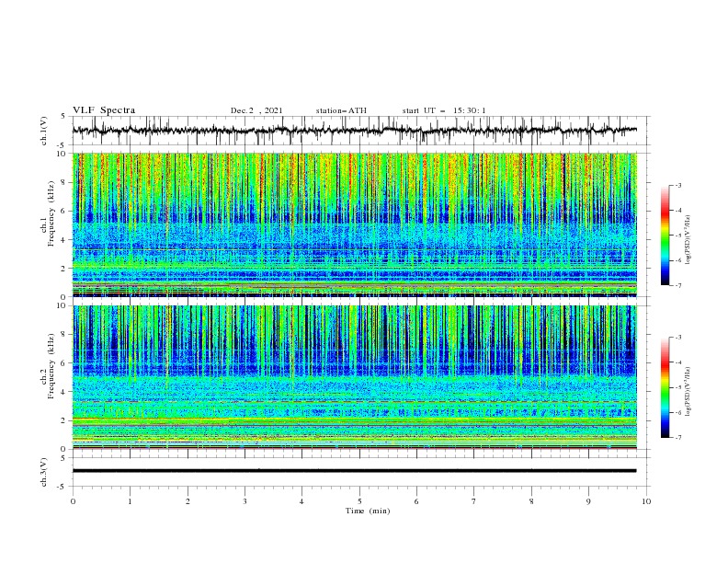Click time axis tick label "1"

click(130, 501)
